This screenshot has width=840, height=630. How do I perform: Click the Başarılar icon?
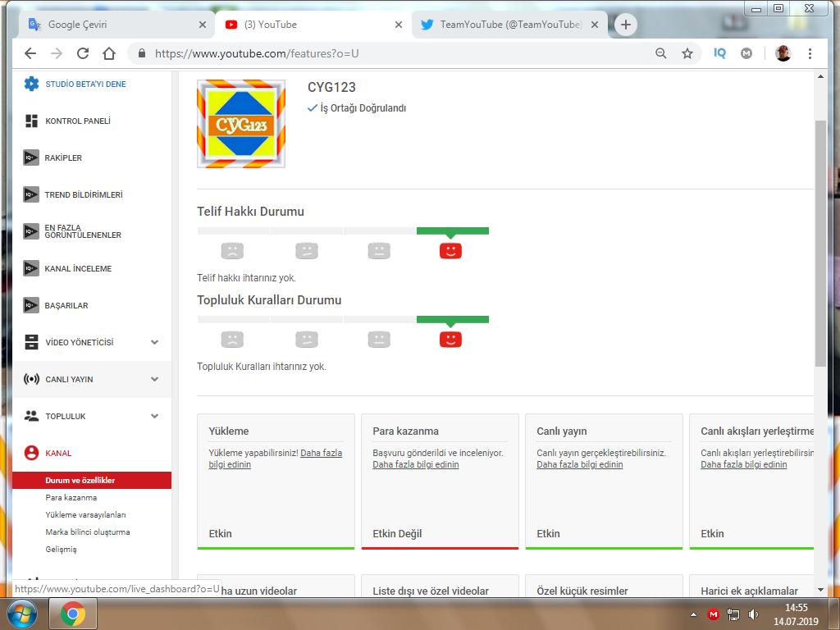[31, 305]
